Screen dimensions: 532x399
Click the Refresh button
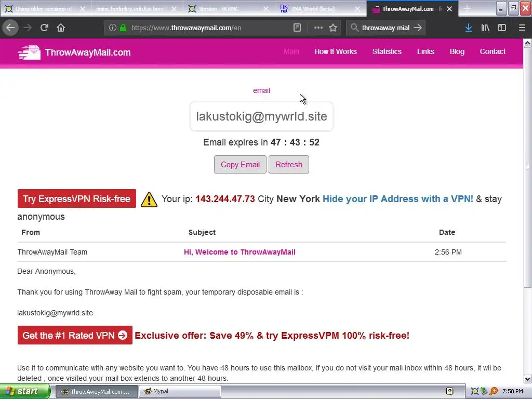[x=289, y=165]
